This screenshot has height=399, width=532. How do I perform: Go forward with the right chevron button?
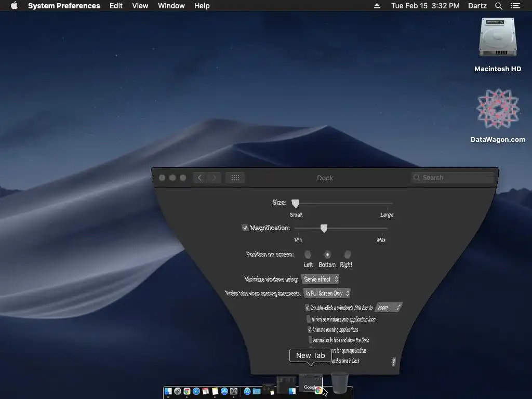(214, 178)
